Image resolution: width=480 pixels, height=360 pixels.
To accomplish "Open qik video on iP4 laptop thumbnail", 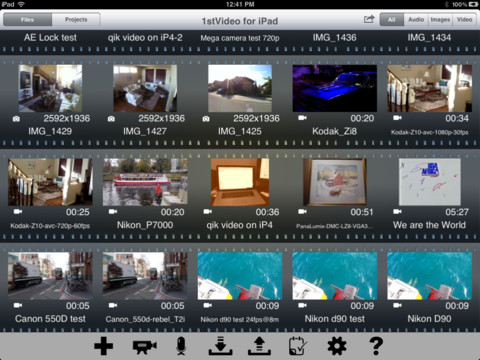I will [x=240, y=182].
